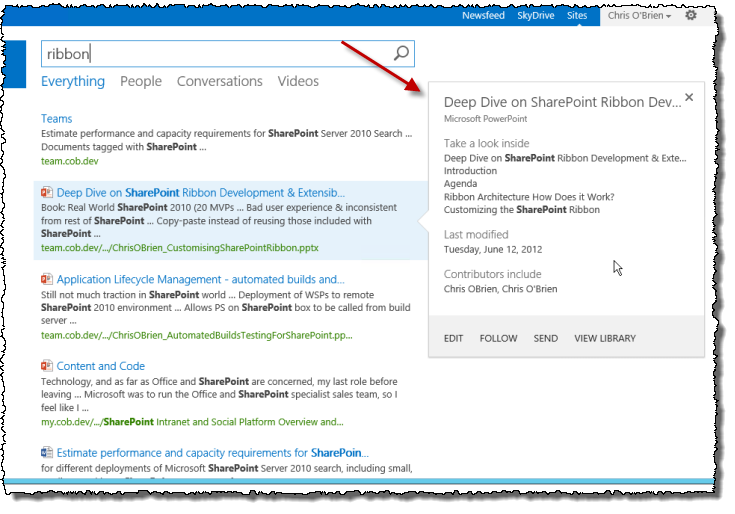Open the settings gear icon
735x514 pixels.
pyautogui.click(x=691, y=15)
